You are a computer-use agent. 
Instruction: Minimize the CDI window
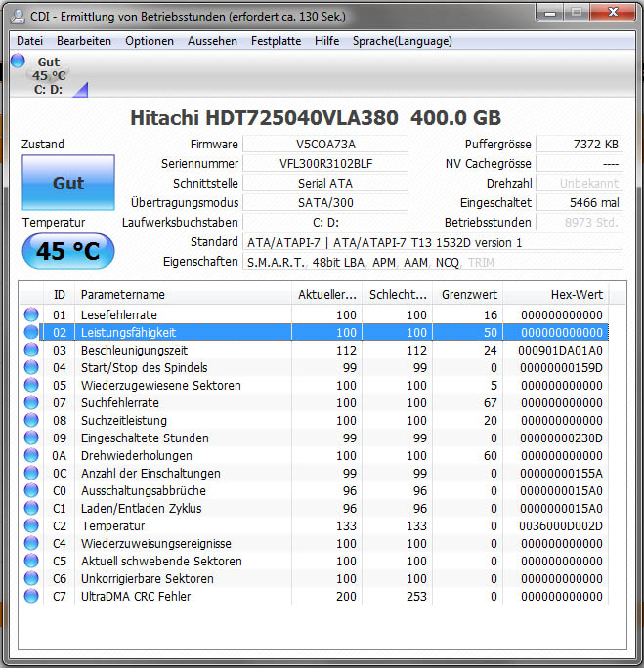click(550, 13)
